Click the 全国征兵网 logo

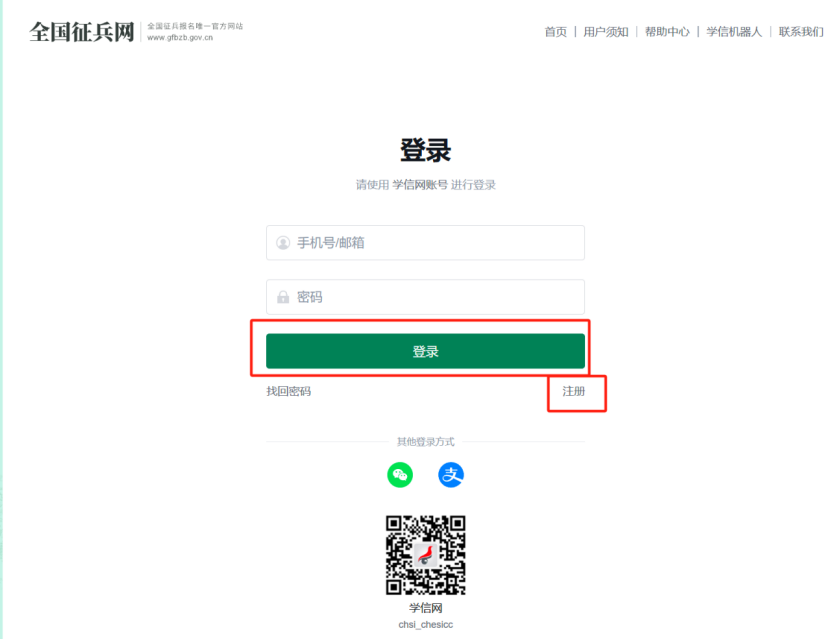[82, 32]
